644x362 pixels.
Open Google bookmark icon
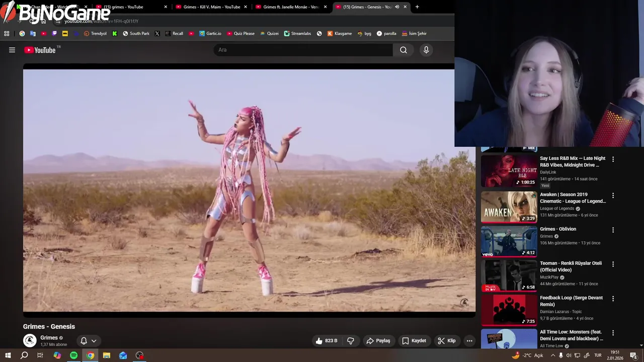22,34
